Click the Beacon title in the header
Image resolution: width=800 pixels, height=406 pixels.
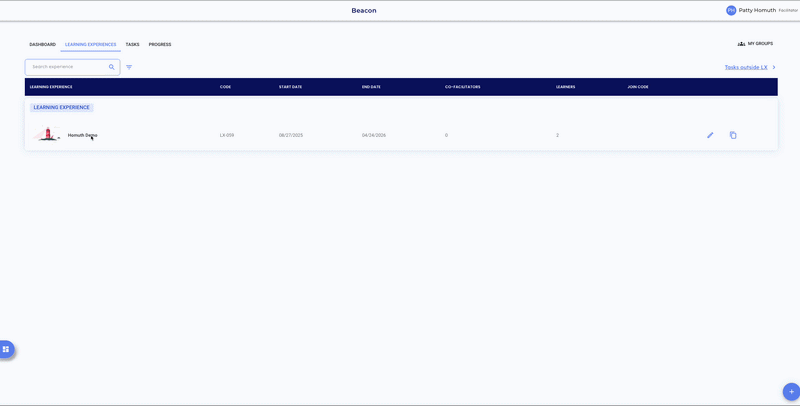pyautogui.click(x=364, y=10)
